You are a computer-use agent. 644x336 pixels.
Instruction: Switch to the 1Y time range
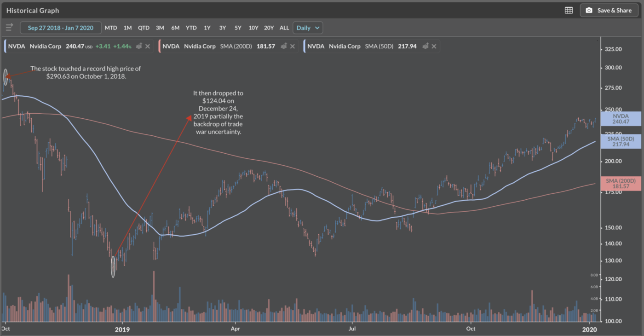point(207,28)
